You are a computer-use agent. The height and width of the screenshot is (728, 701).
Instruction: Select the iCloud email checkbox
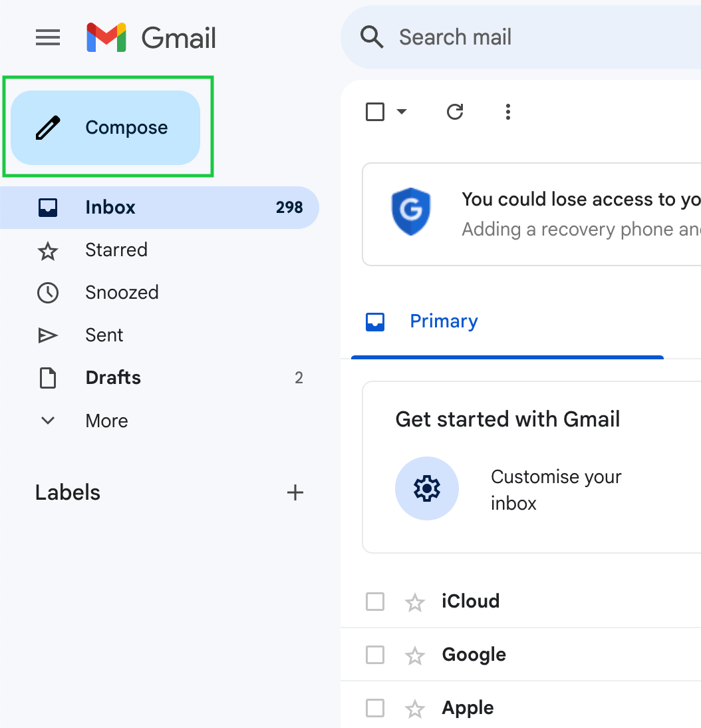pos(375,602)
